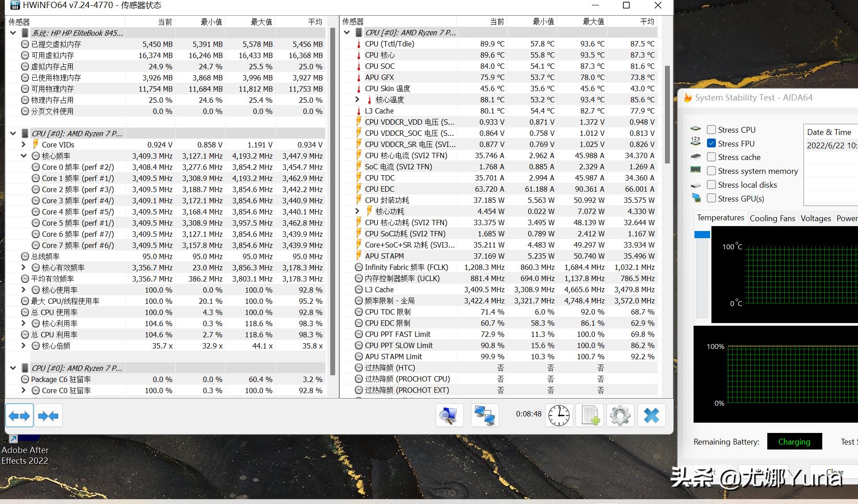Switch to the Cooling Fans tab
This screenshot has height=504, width=858.
[772, 218]
